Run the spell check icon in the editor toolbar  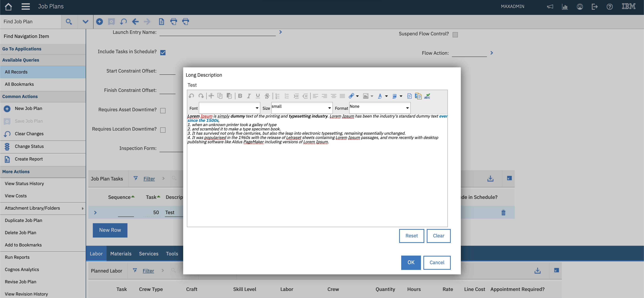427,96
